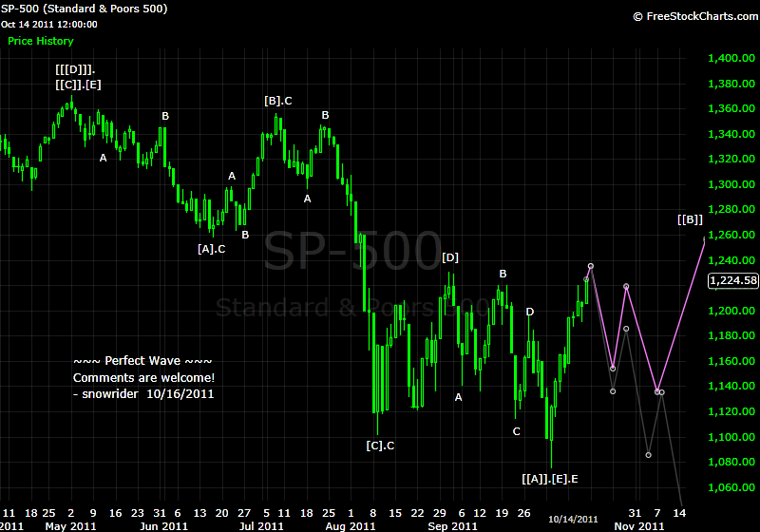
Task: Click the 1,080.00 price axis label
Action: click(x=731, y=462)
